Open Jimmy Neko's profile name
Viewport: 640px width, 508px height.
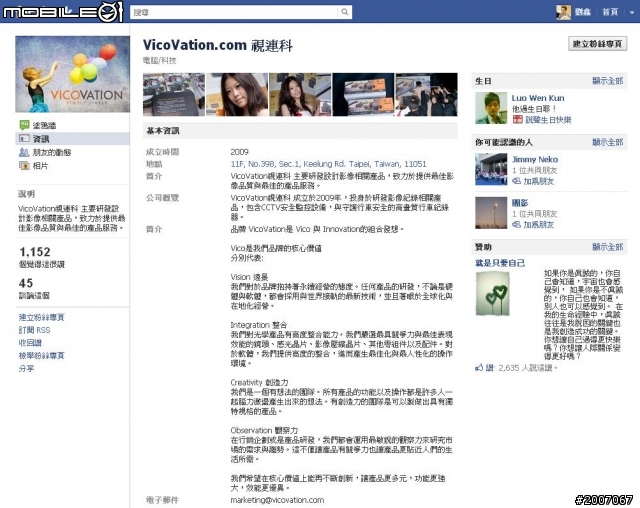[x=535, y=160]
